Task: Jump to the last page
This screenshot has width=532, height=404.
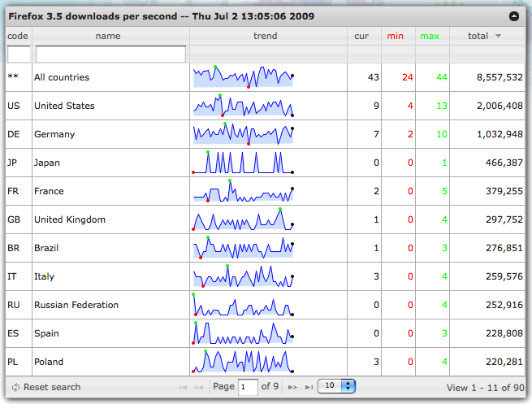Action: pos(309,387)
